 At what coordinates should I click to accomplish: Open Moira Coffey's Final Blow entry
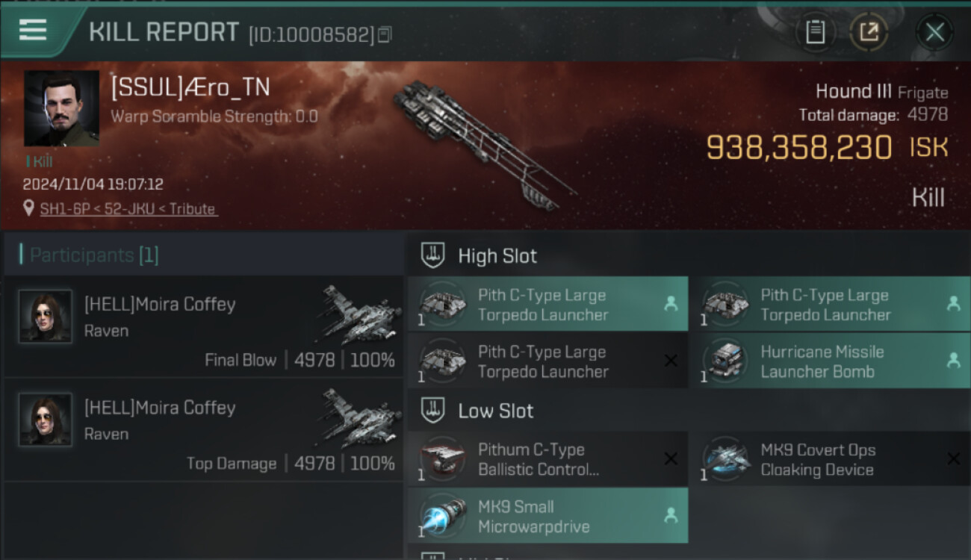click(204, 327)
